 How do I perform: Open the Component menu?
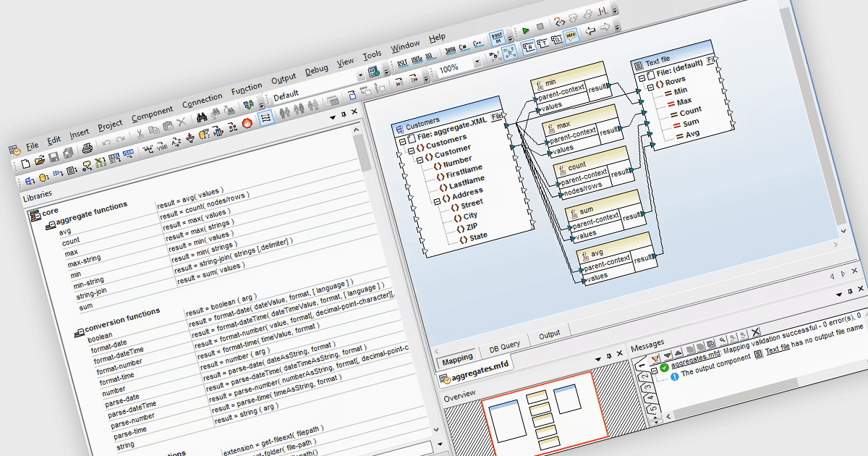152,114
